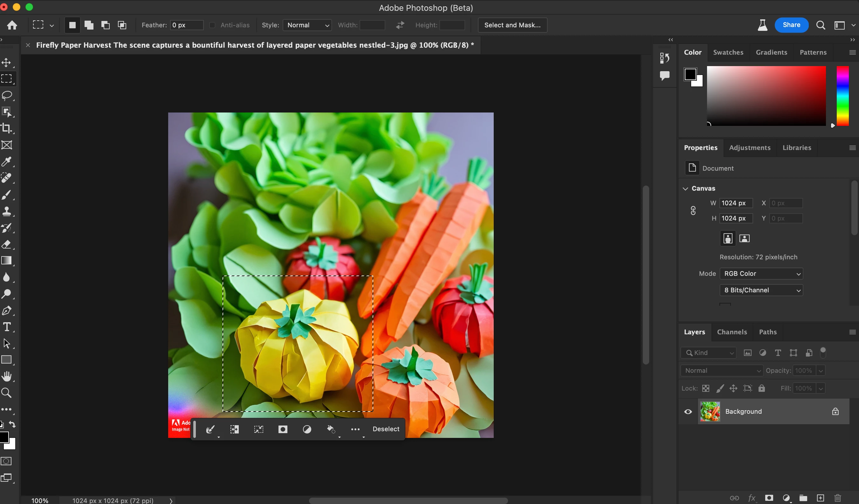
Task: Hide the Background layer with eye icon
Action: point(688,412)
